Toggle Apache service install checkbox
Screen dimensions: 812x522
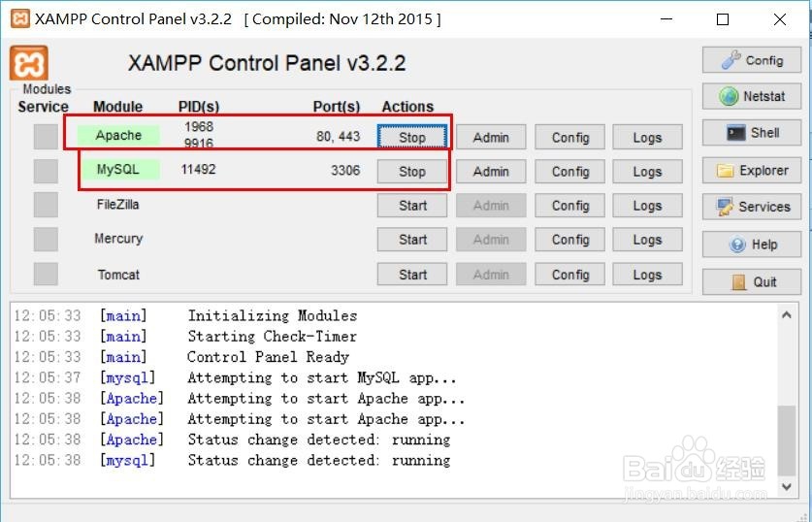point(46,137)
